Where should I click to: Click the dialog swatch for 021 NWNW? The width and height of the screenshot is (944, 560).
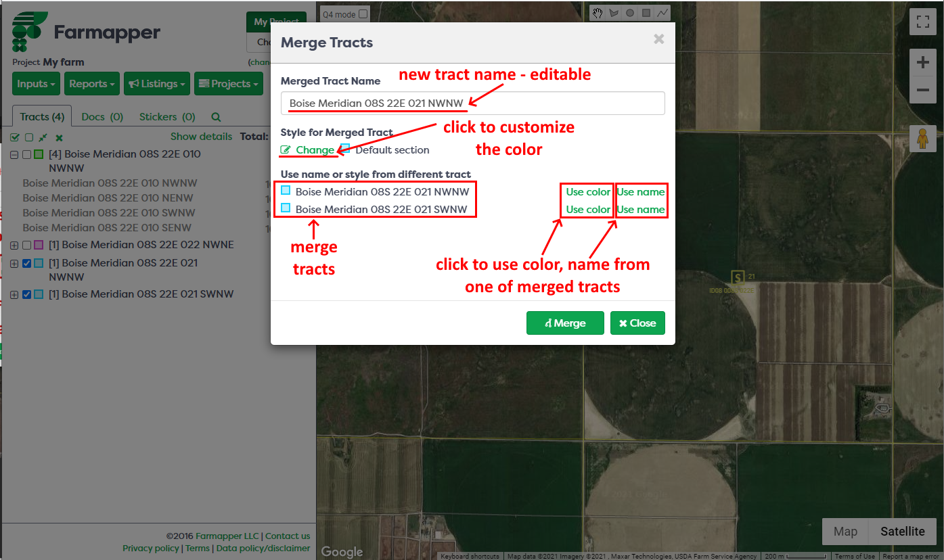[286, 191]
